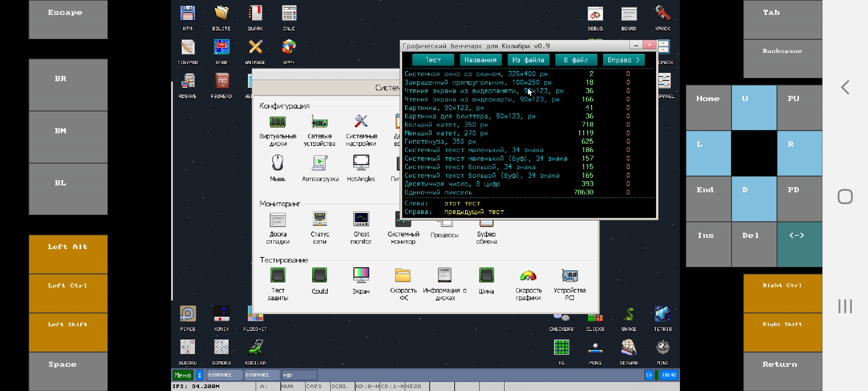Advance tests with the Вправо arrow

[x=624, y=60]
